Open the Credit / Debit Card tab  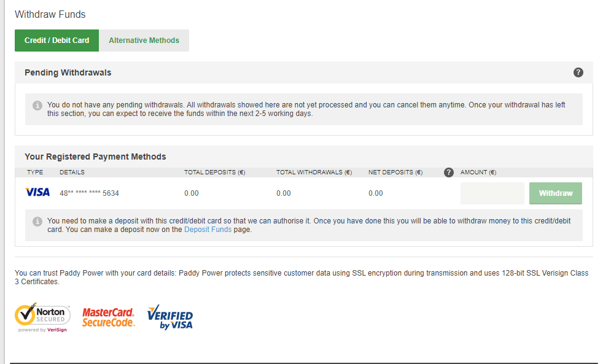56,41
